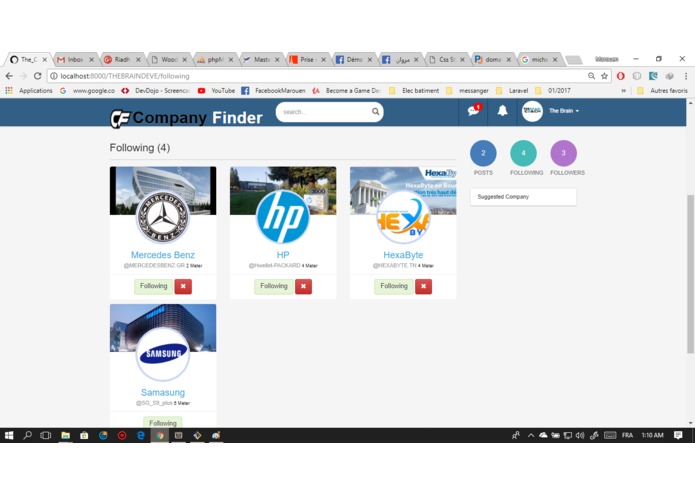Click the HexaByte logo avatar

click(403, 217)
